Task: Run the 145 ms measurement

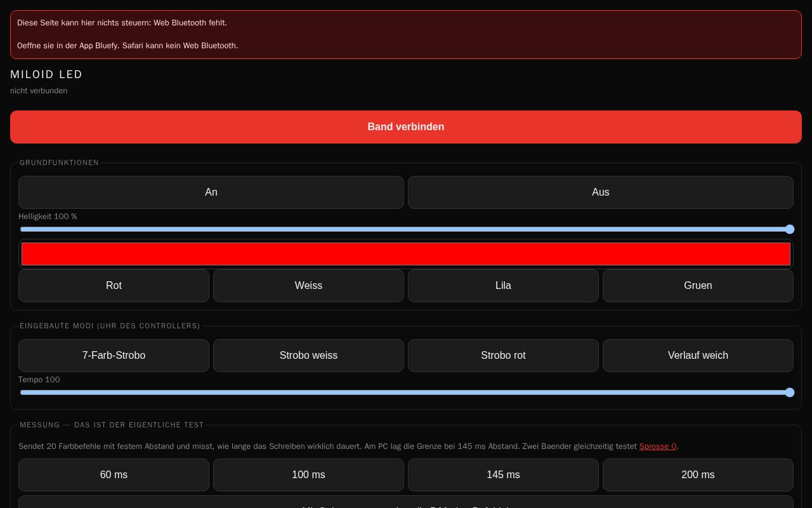Action: [503, 475]
